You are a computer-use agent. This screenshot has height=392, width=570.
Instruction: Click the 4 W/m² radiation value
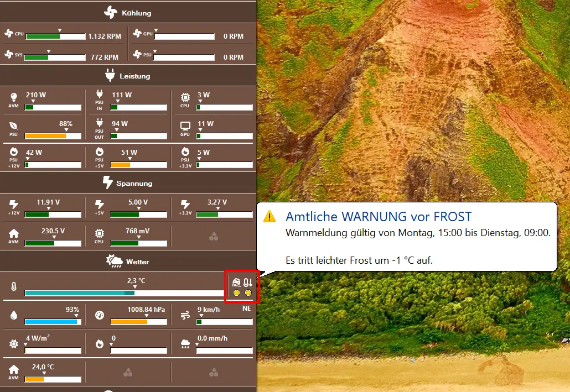pyautogui.click(x=38, y=338)
